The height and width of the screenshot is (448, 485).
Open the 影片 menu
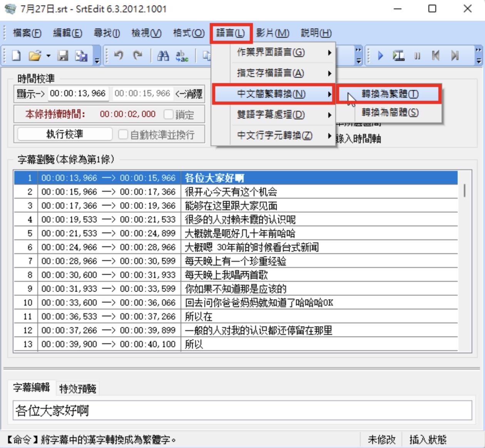point(273,33)
